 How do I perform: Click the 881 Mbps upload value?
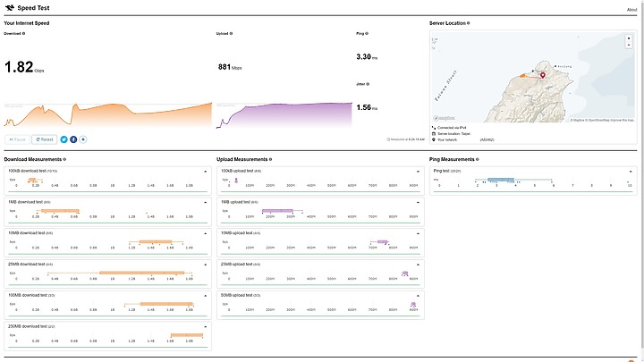coord(230,67)
